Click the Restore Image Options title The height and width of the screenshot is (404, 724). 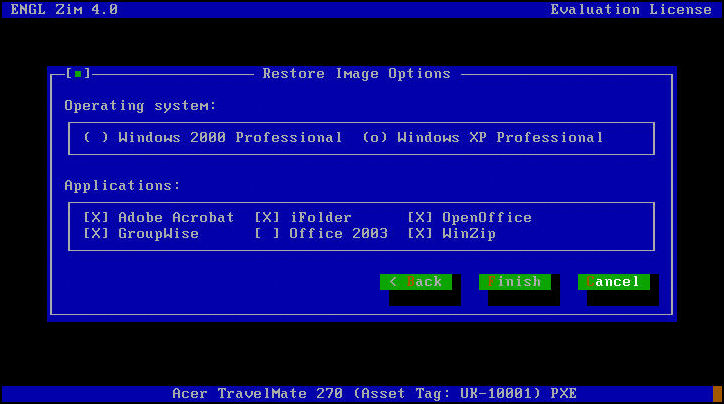click(356, 74)
